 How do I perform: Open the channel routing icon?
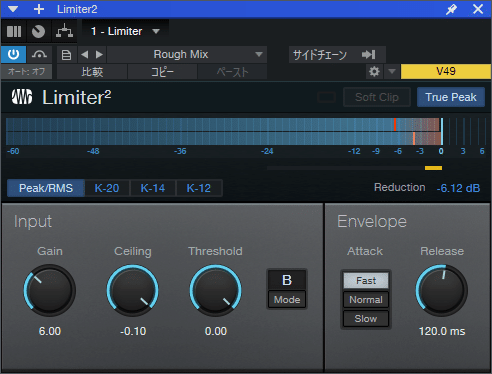pos(64,31)
